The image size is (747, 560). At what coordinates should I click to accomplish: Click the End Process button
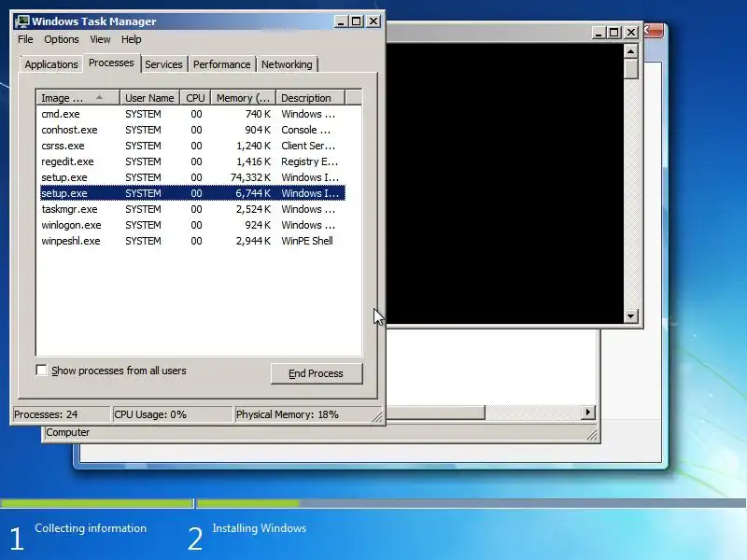(317, 373)
